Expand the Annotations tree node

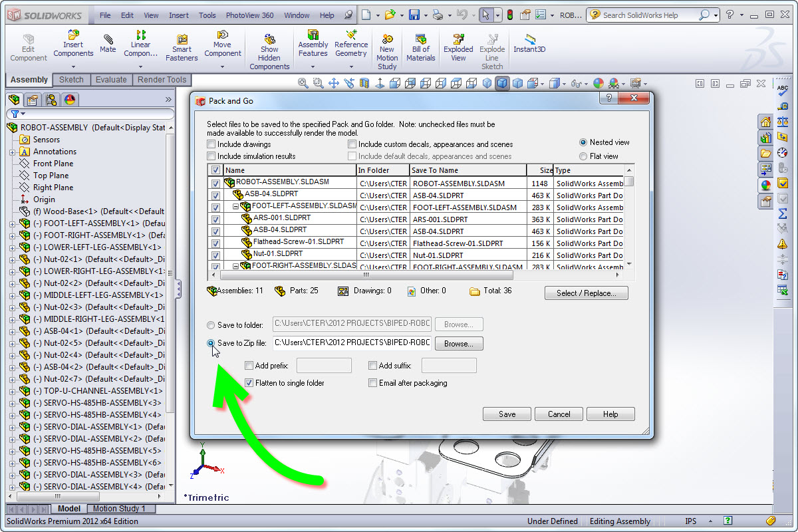point(13,152)
